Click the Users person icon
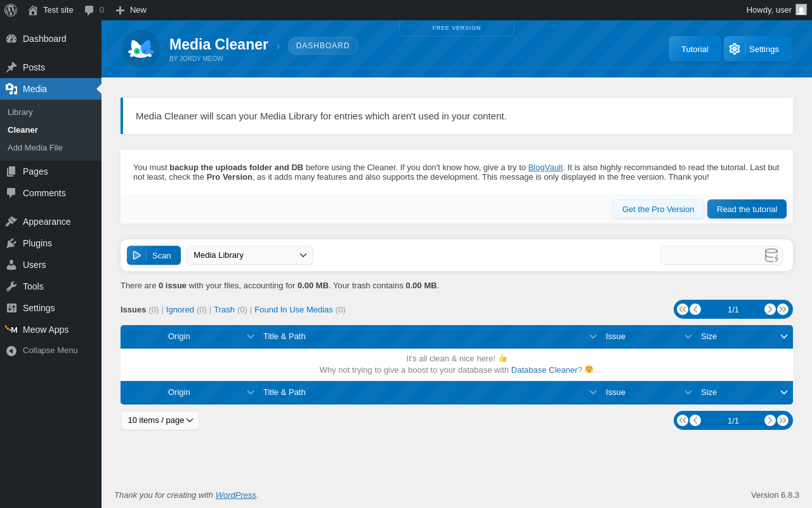812x508 pixels. tap(11, 265)
